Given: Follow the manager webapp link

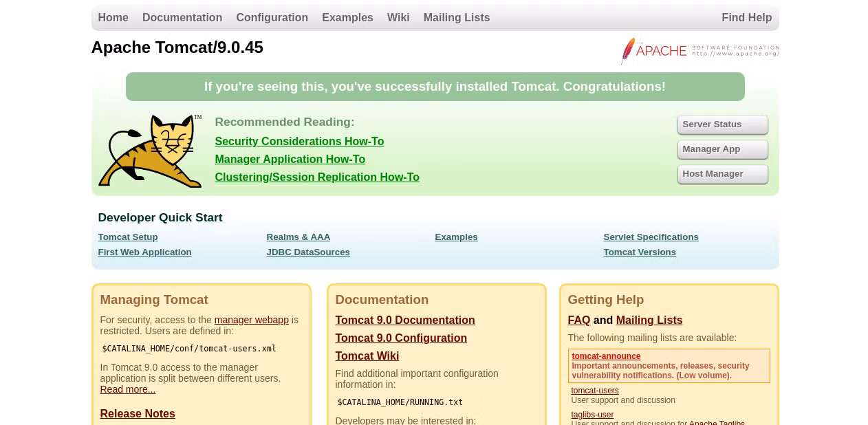Looking at the screenshot, I should 252,320.
